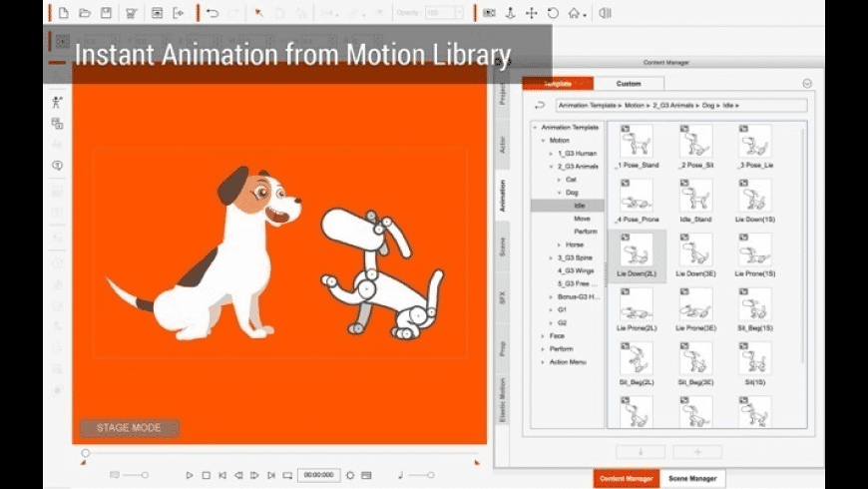868x489 pixels.
Task: Save the project with the disk icon
Action: pyautogui.click(x=107, y=13)
